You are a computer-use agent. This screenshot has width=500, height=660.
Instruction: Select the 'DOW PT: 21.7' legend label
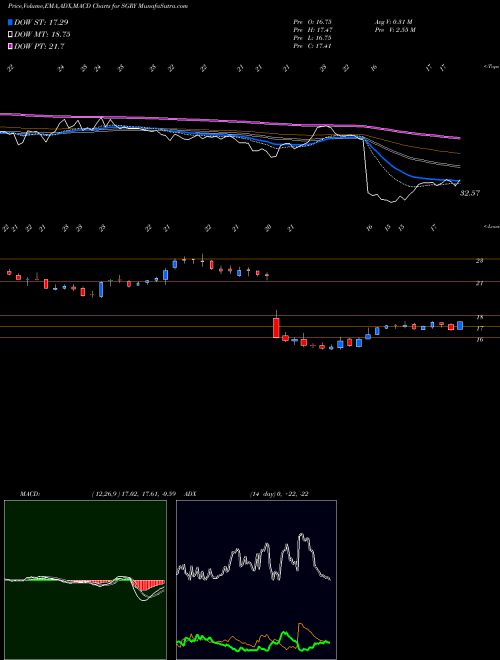tap(39, 46)
